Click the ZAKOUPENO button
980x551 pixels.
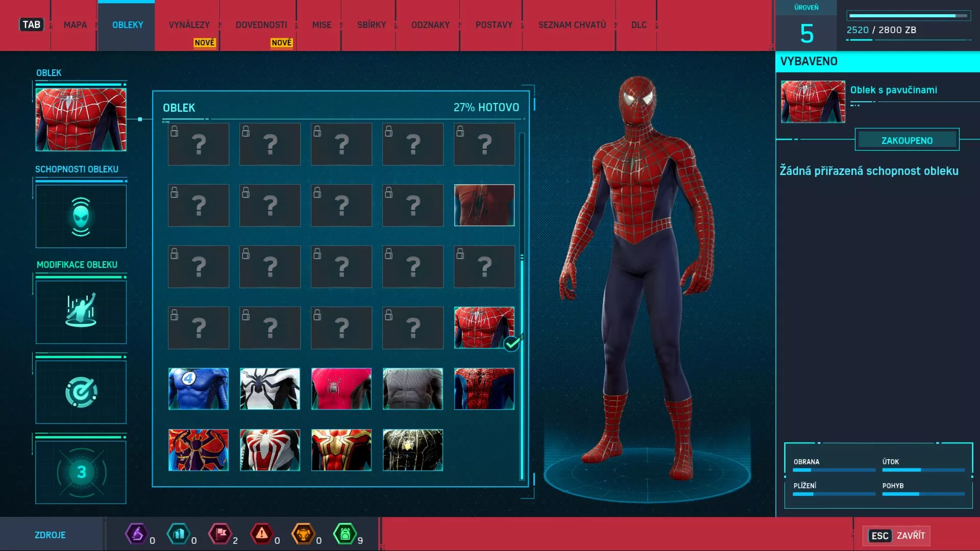point(907,139)
